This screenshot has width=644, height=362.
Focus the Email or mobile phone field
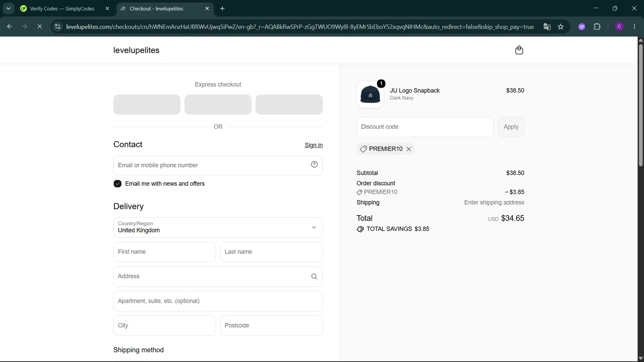click(218, 166)
